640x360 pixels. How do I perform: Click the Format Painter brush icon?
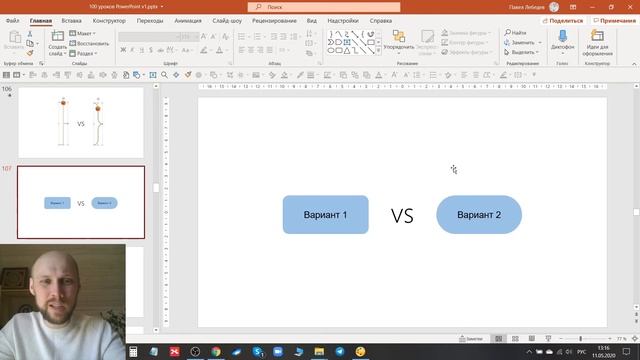30,53
